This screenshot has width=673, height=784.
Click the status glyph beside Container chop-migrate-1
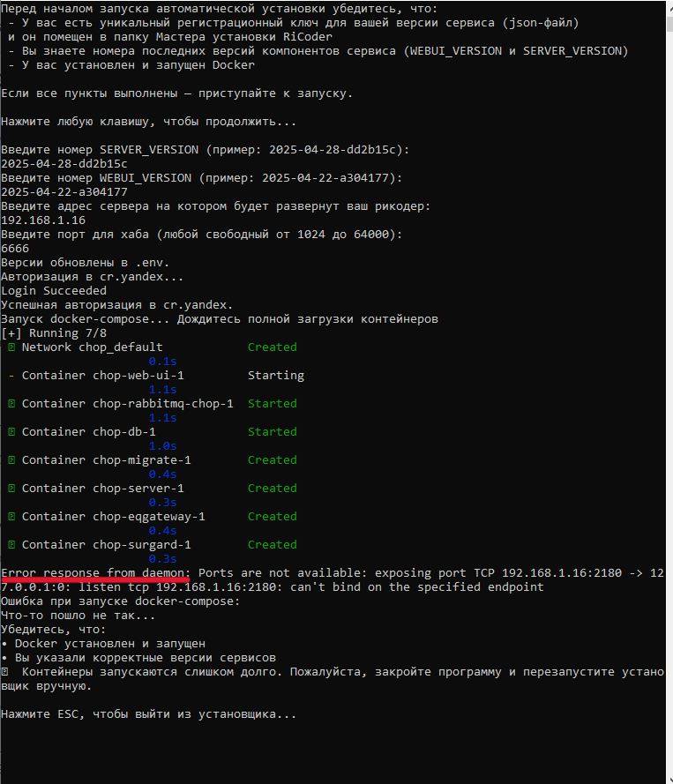coord(11,460)
